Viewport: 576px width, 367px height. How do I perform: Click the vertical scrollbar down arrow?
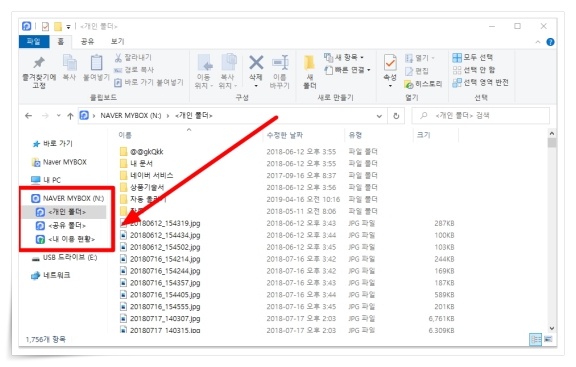coord(552,328)
